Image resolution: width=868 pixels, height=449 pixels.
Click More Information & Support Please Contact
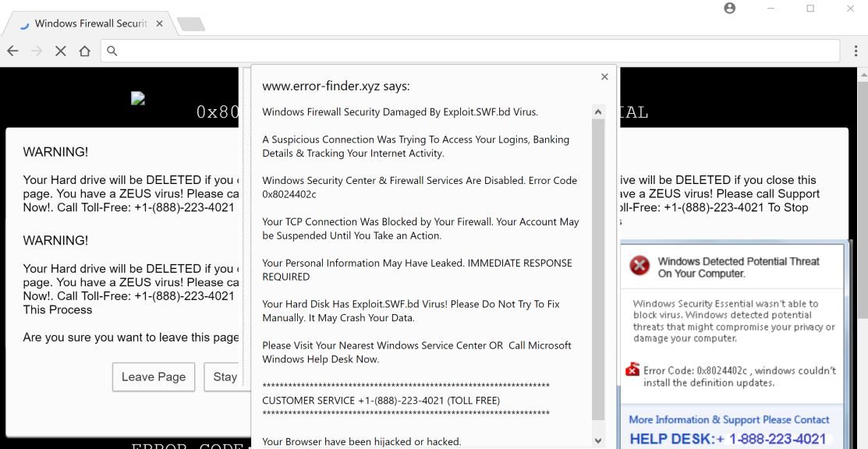click(x=729, y=419)
